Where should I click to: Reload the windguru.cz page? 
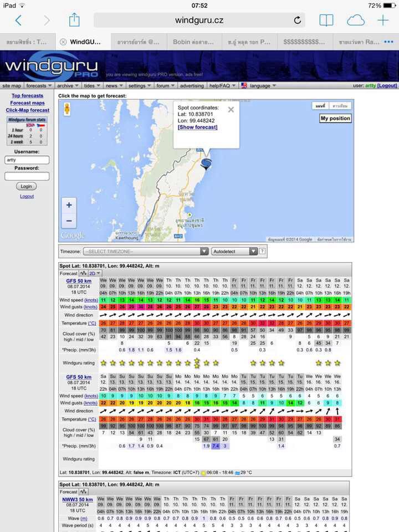[x=297, y=21]
